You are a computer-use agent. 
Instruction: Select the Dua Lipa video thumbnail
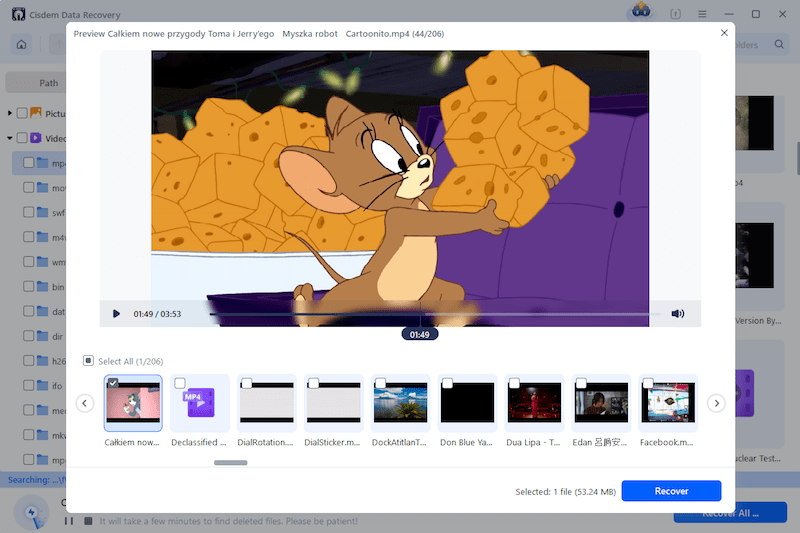pyautogui.click(x=534, y=402)
